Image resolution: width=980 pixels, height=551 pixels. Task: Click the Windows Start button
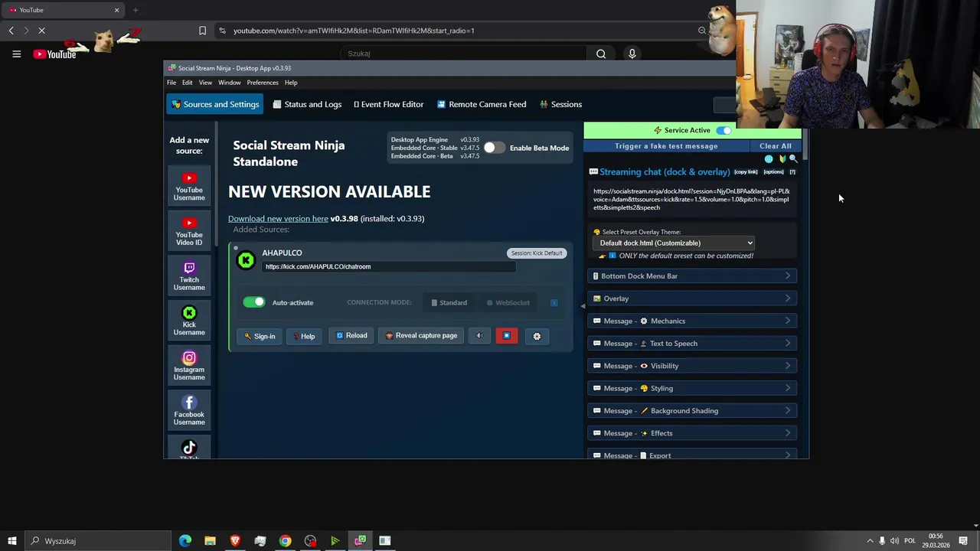click(11, 541)
